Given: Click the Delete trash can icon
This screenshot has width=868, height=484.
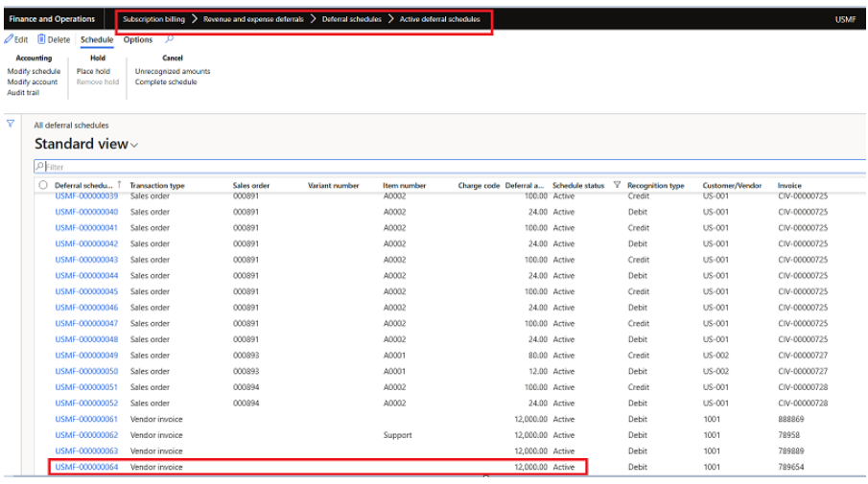Looking at the screenshot, I should 42,40.
